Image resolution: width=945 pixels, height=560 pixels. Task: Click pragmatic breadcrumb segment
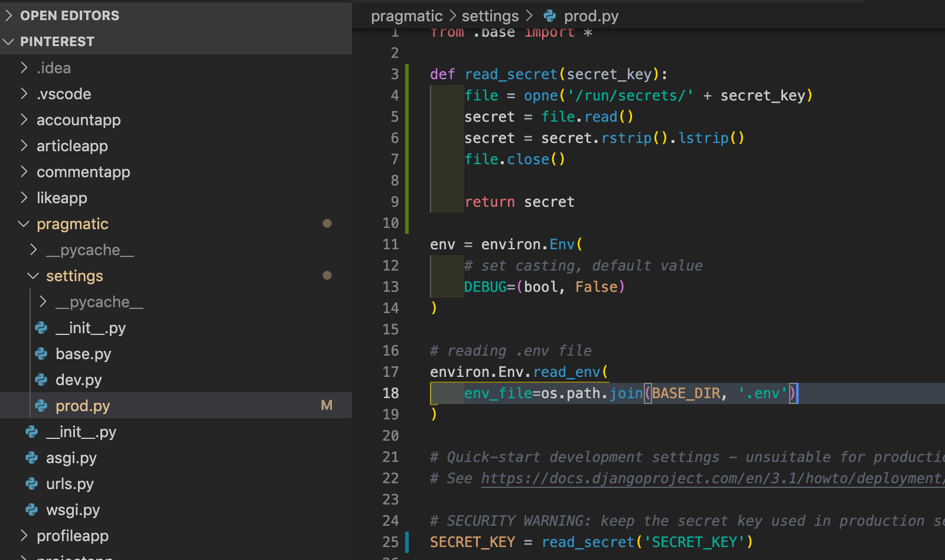407,16
